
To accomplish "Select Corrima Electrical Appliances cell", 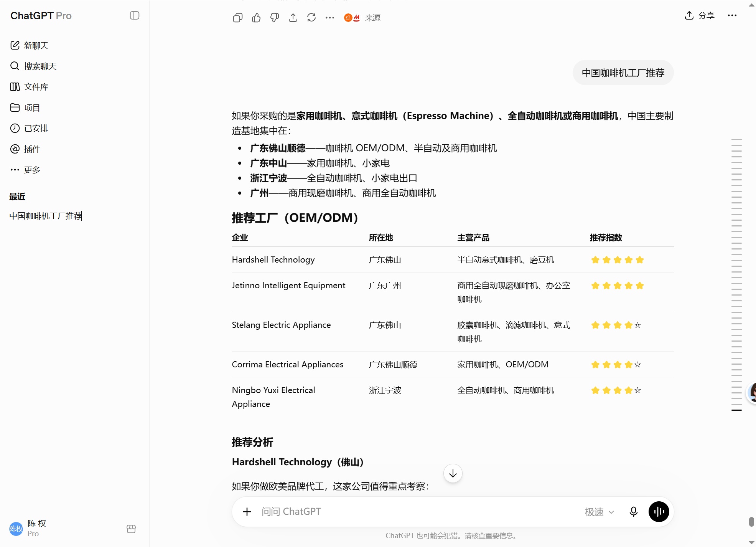I will pos(288,365).
